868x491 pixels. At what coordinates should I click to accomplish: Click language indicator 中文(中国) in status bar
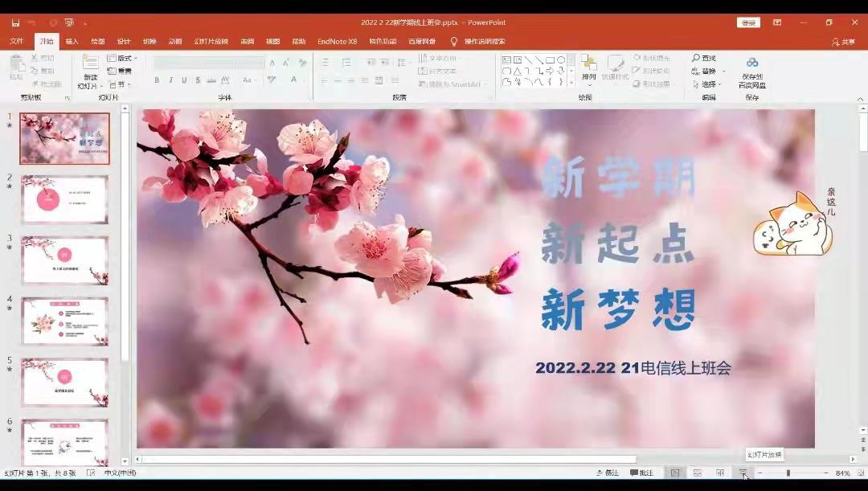pos(120,473)
